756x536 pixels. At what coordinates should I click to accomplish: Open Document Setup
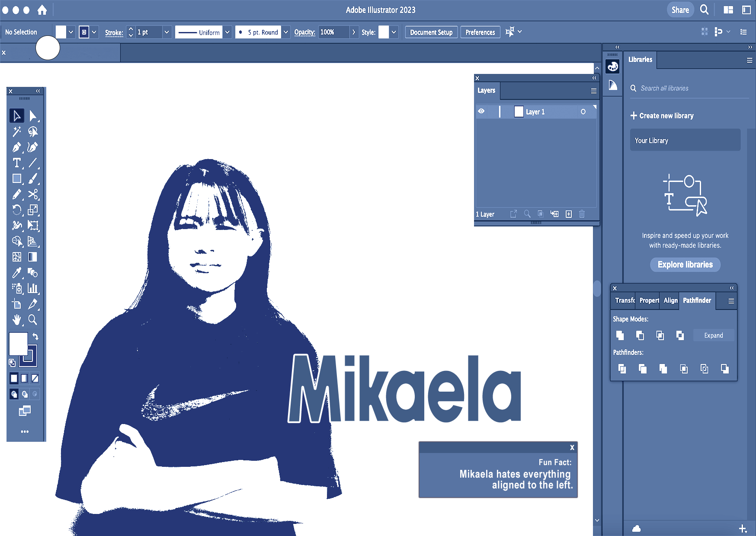[431, 32]
